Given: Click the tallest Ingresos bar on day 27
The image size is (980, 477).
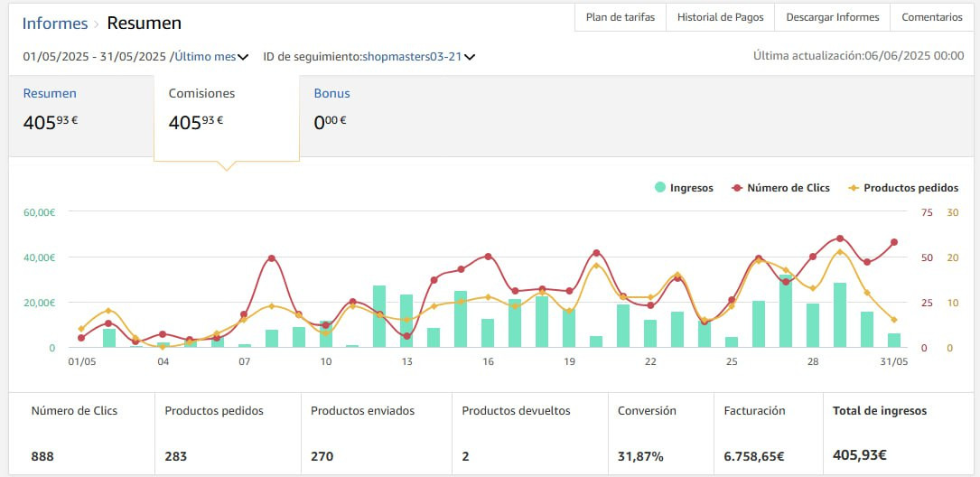Looking at the screenshot, I should (x=786, y=311).
